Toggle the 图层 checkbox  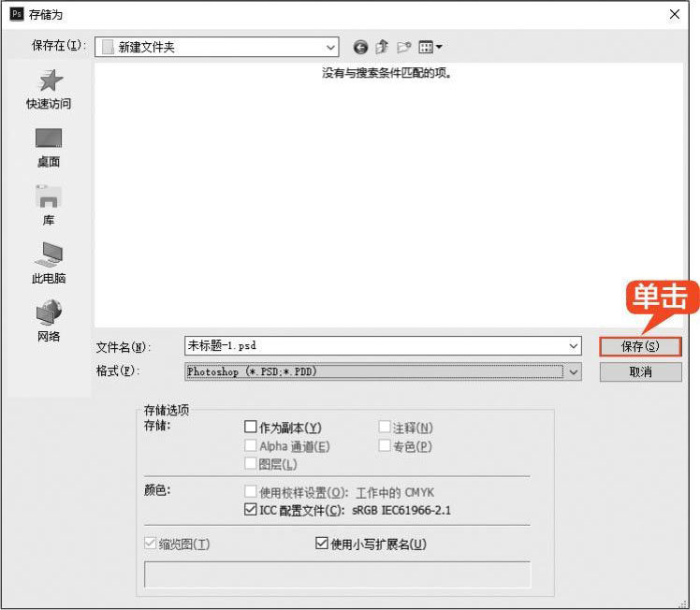tap(251, 464)
